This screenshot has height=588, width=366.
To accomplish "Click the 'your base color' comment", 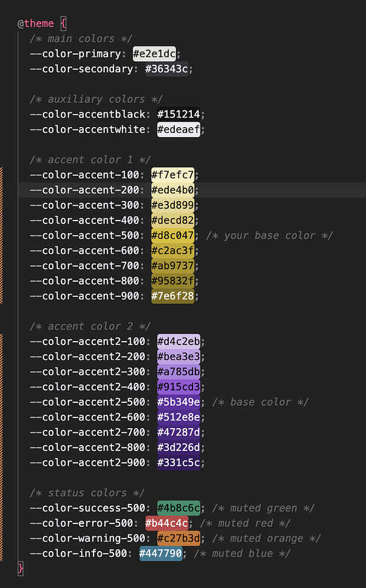I will (269, 236).
